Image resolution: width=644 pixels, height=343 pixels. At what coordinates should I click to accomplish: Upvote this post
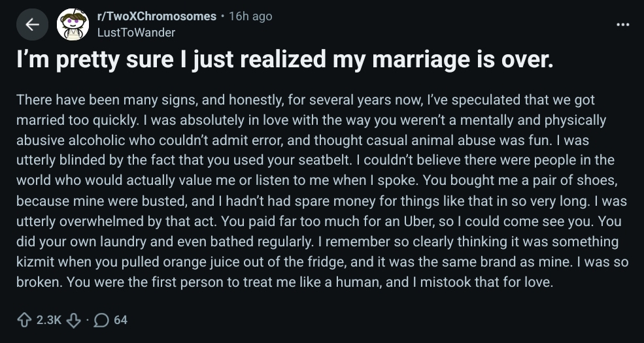[24, 320]
